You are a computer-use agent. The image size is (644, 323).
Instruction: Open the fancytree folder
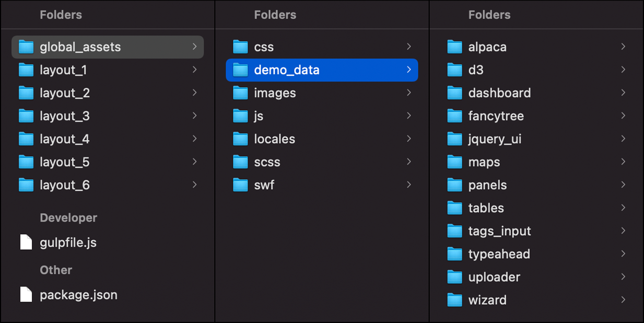pos(536,116)
